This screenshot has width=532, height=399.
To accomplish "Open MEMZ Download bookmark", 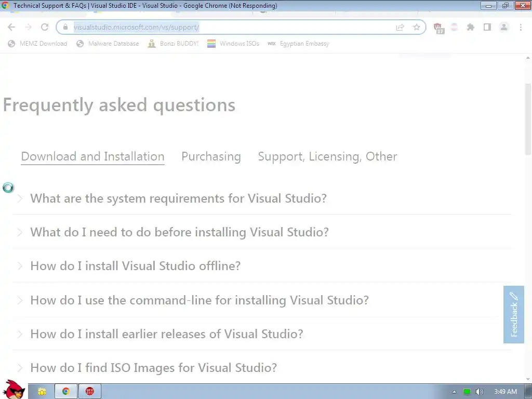I will [37, 44].
